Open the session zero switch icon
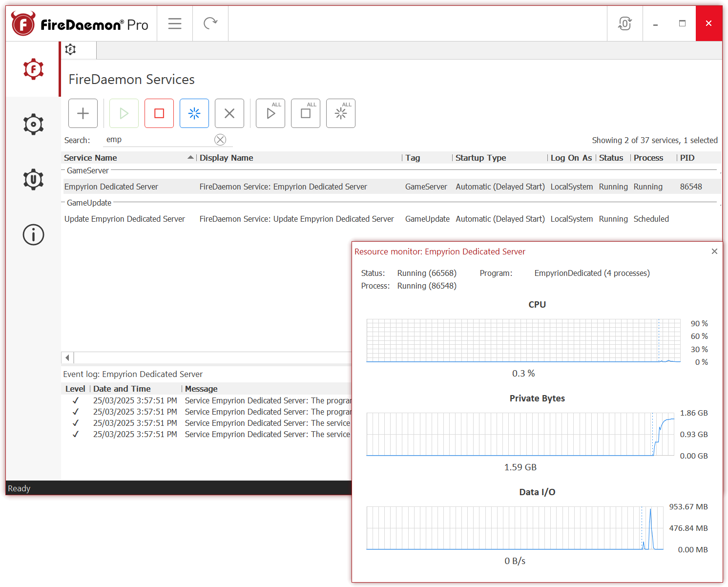 625,23
